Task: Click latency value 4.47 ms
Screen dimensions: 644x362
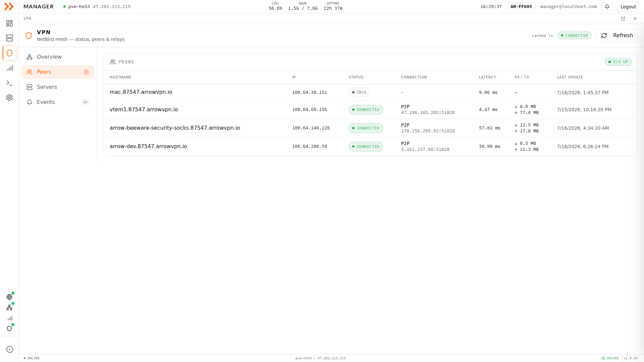Action: [x=488, y=110]
